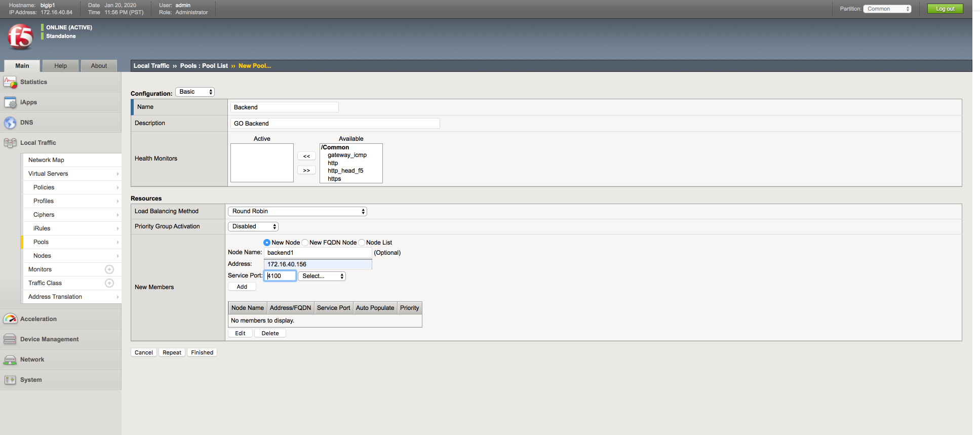The height and width of the screenshot is (435, 980).
Task: Expand the Policies submenu arrow
Action: (117, 187)
